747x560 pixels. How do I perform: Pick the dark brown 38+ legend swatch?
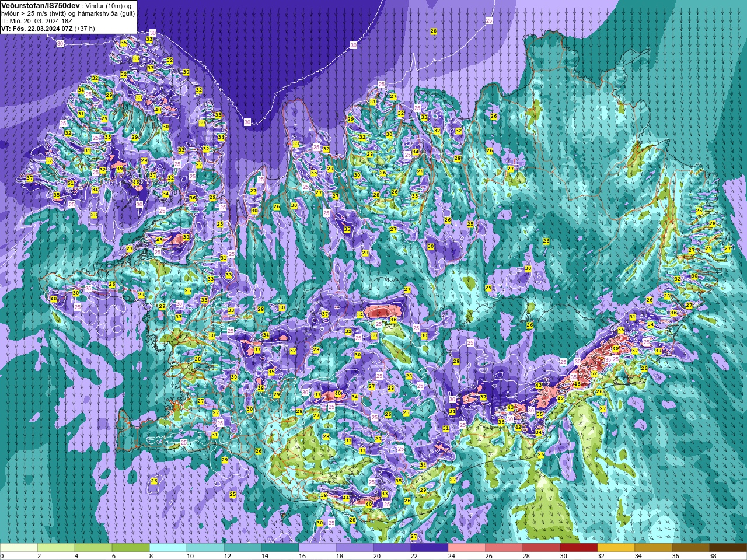pos(728,548)
